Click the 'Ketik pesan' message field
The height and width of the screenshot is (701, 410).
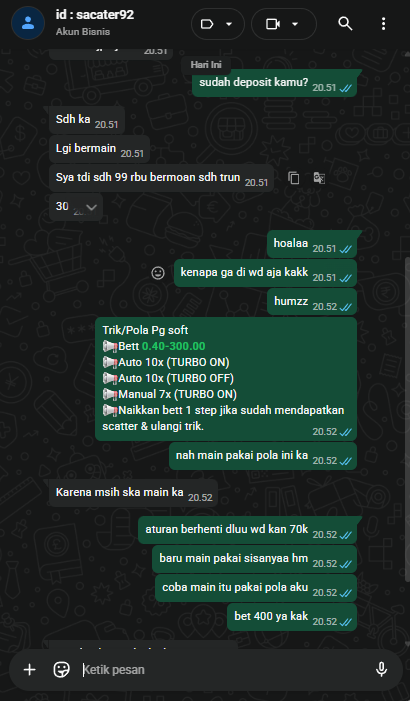point(224,669)
